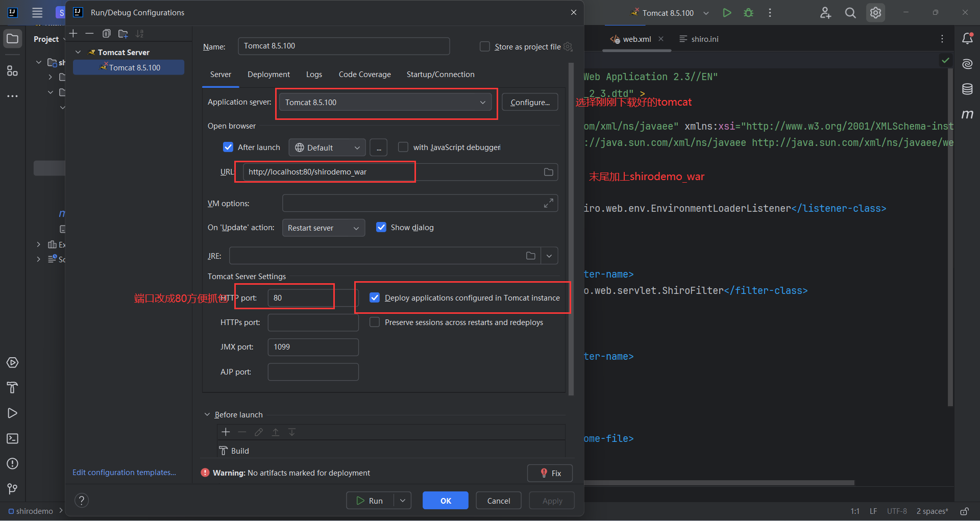Image resolution: width=980 pixels, height=521 pixels.
Task: Open the Maven tool window icon
Action: click(967, 114)
